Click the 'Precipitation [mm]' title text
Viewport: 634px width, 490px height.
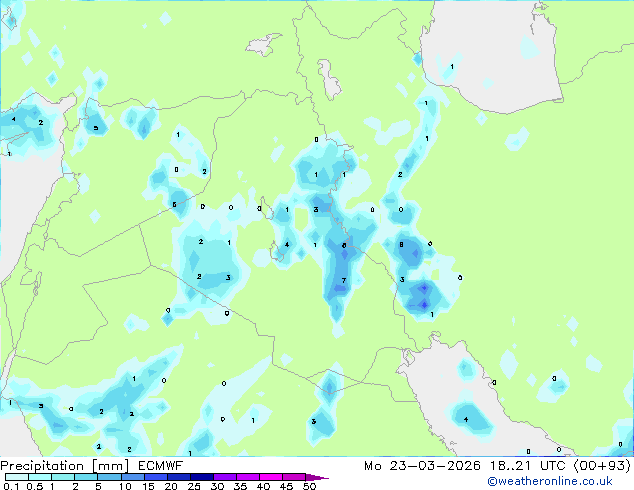coord(65,466)
